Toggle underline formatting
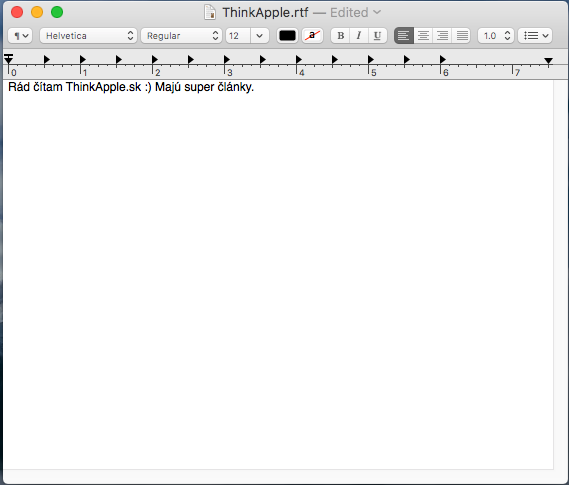This screenshot has width=569, height=485. click(x=377, y=36)
